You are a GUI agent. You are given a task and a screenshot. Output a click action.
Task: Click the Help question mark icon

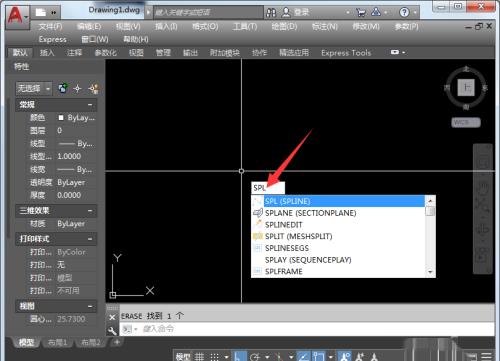coord(404,12)
